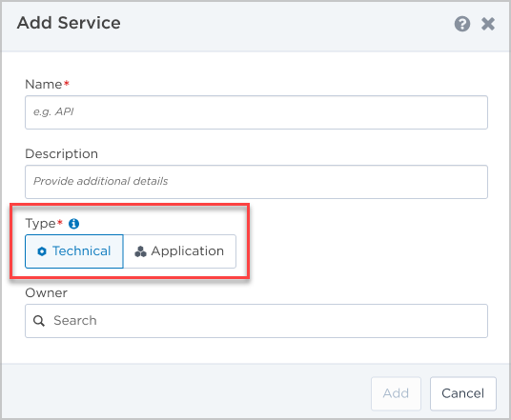Screen dimensions: 511x420
Task: Click the Description field label
Action: pos(62,153)
